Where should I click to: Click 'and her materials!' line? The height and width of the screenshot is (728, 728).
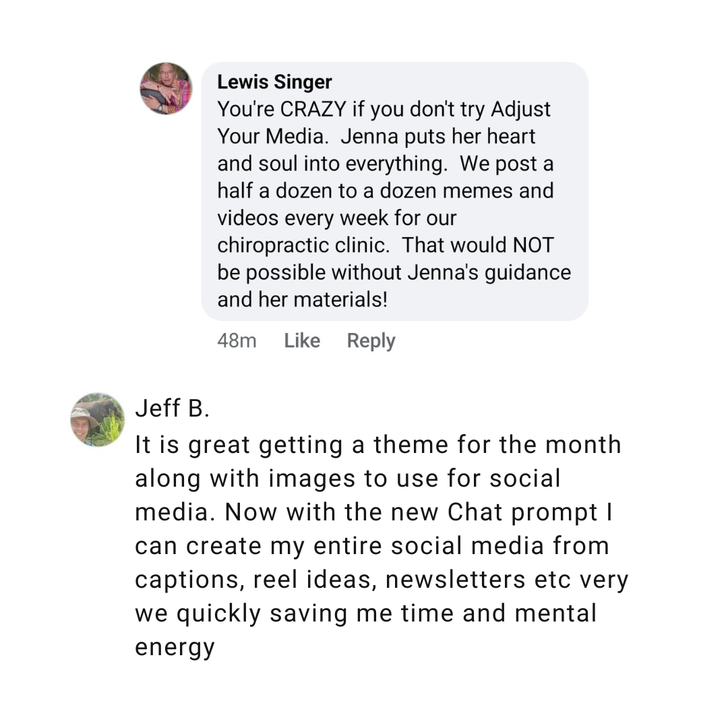point(302,299)
